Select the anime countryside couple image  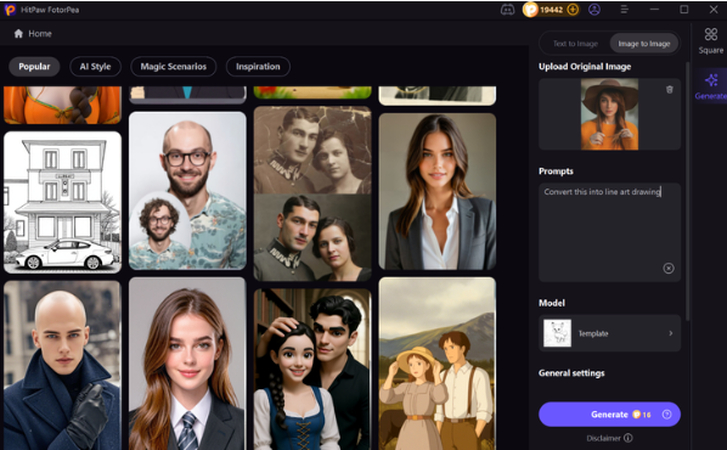click(x=437, y=364)
